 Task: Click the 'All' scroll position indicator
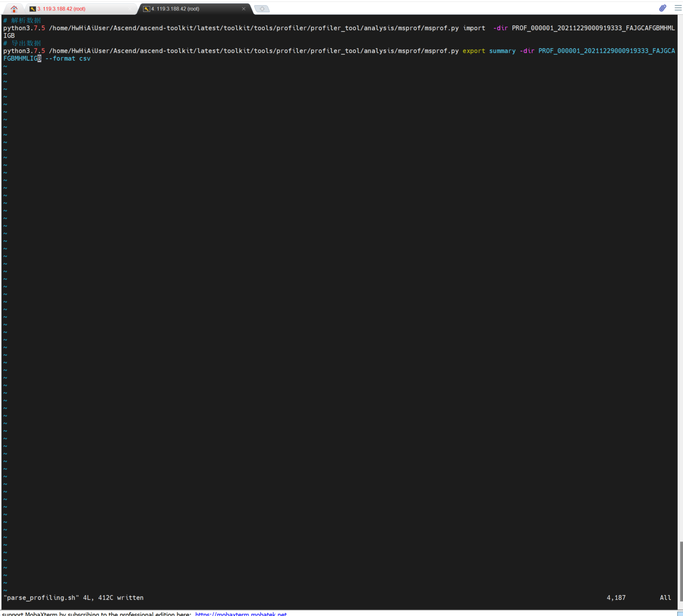click(x=665, y=597)
